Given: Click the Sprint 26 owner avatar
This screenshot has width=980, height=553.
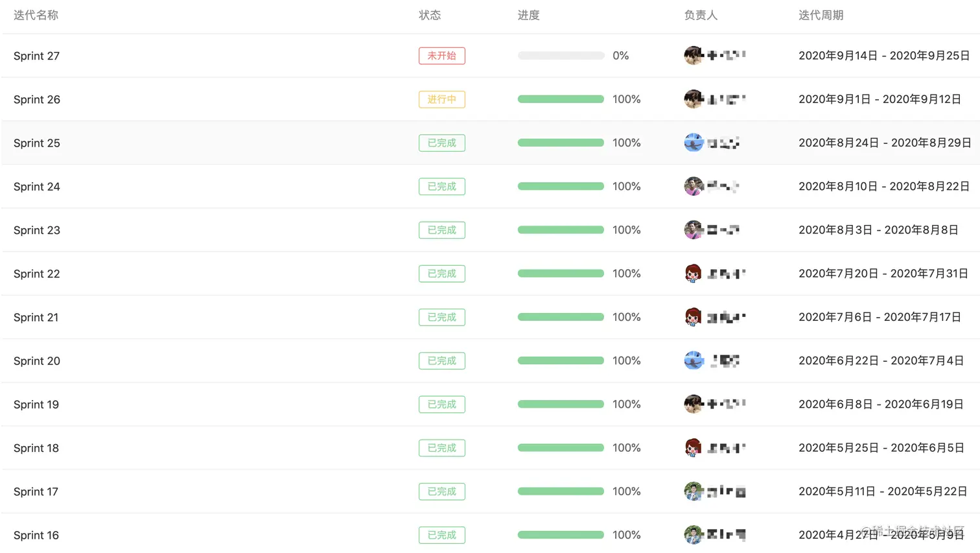Looking at the screenshot, I should tap(694, 99).
